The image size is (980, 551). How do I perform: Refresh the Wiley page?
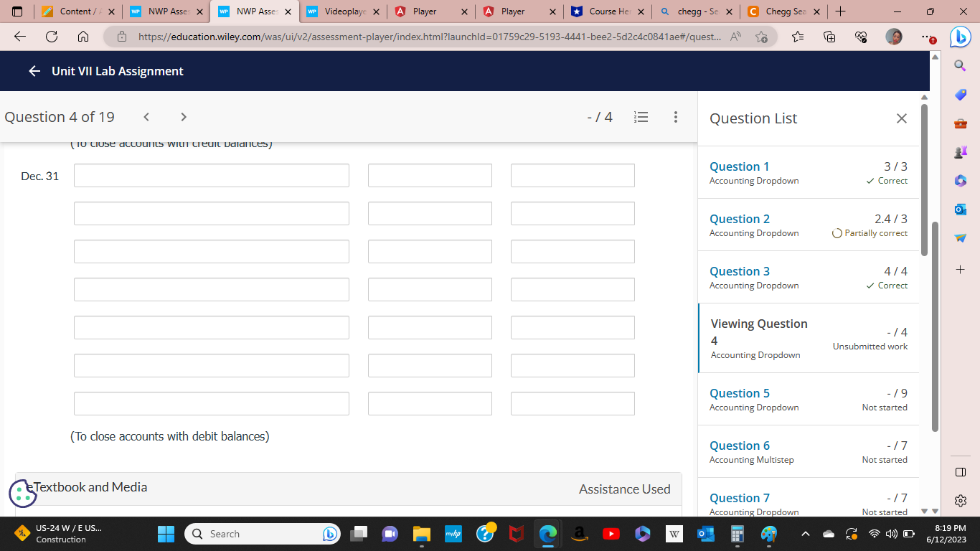tap(52, 37)
